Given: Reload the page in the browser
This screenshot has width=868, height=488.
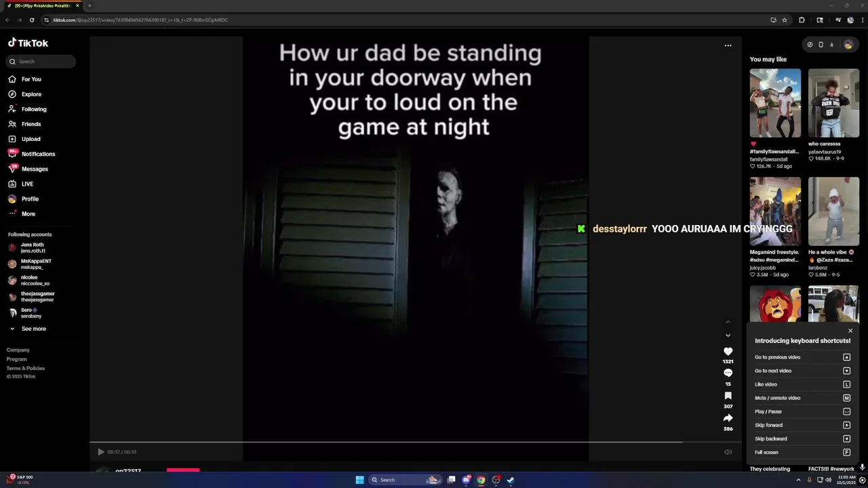Looking at the screenshot, I should (x=31, y=20).
